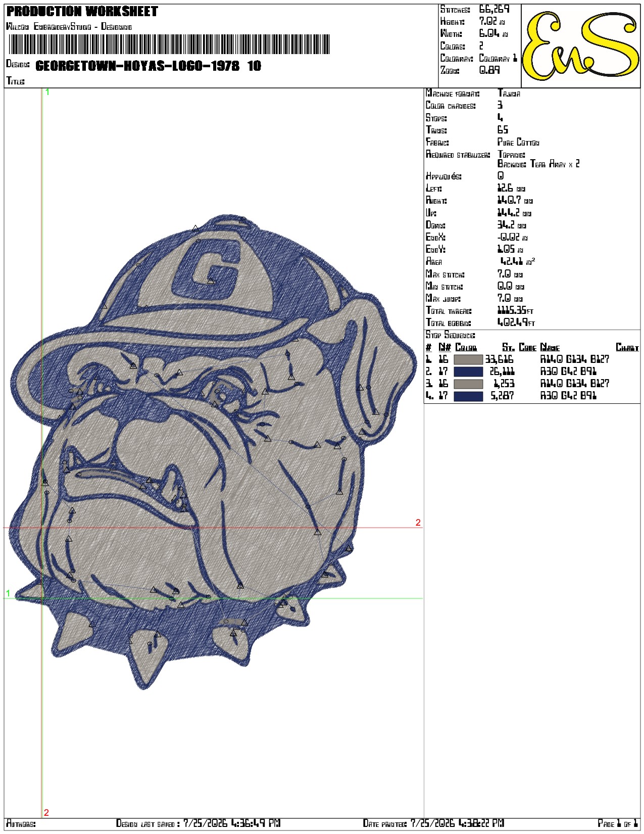Click 'Wilcom EmbroideryStudio - Designing' subtitle
The image size is (644, 834).
pos(69,26)
